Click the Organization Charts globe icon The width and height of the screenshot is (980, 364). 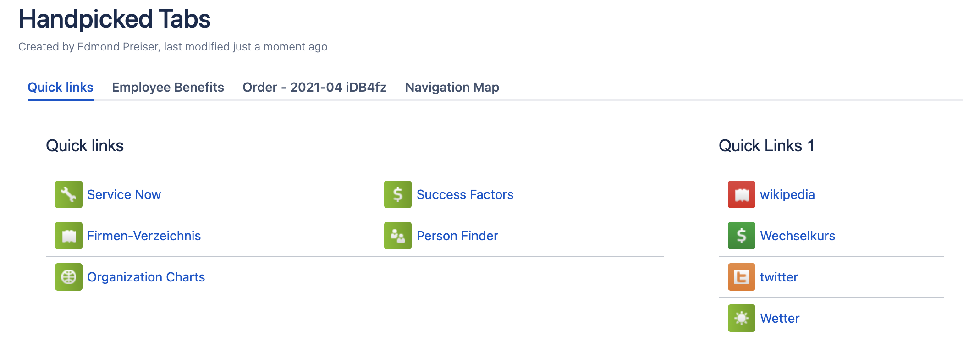69,277
